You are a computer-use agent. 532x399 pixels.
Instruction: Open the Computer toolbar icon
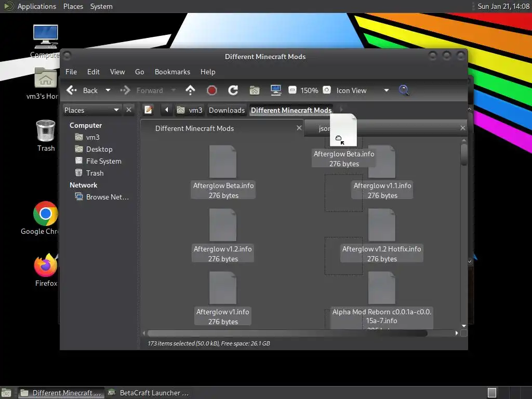coord(275,90)
